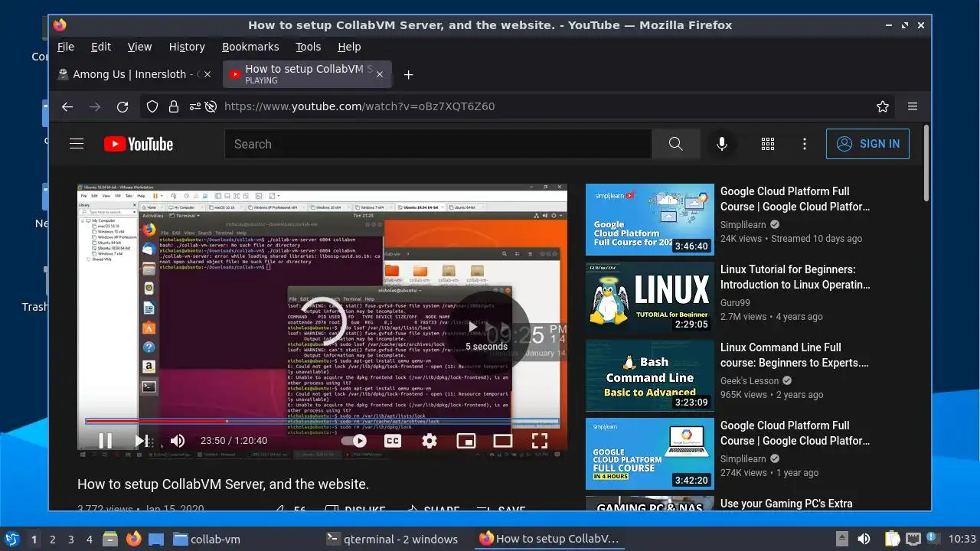The image size is (980, 551).
Task: Open YouTube hamburger guide menu
Action: [77, 144]
